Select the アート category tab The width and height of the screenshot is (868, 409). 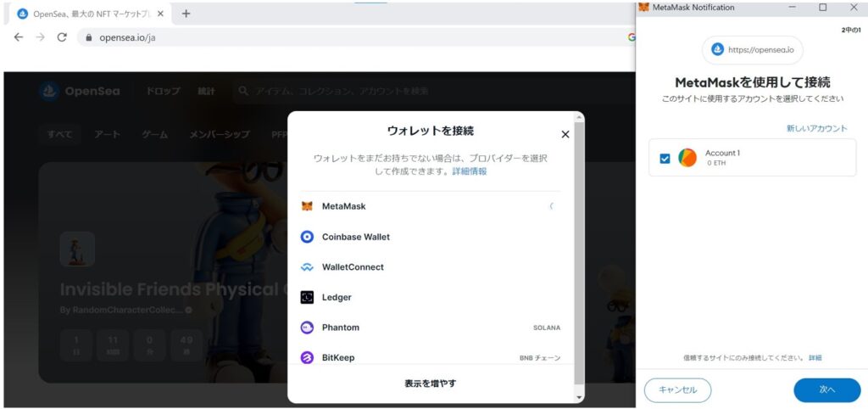coord(107,134)
